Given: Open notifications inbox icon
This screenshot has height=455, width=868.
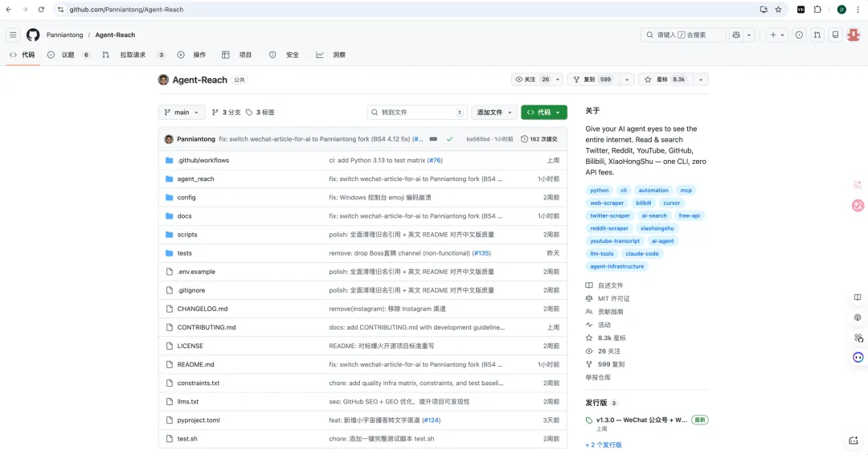Looking at the screenshot, I should (835, 35).
